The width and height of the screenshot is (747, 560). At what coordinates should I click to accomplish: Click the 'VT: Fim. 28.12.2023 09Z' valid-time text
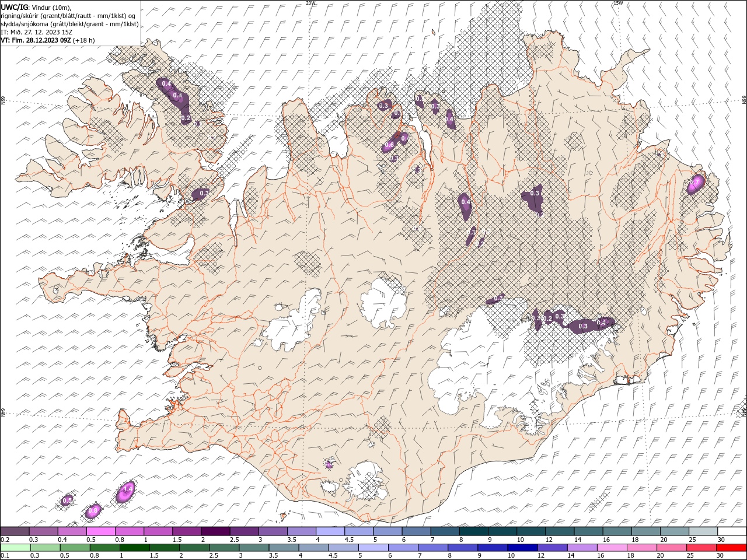click(x=36, y=40)
